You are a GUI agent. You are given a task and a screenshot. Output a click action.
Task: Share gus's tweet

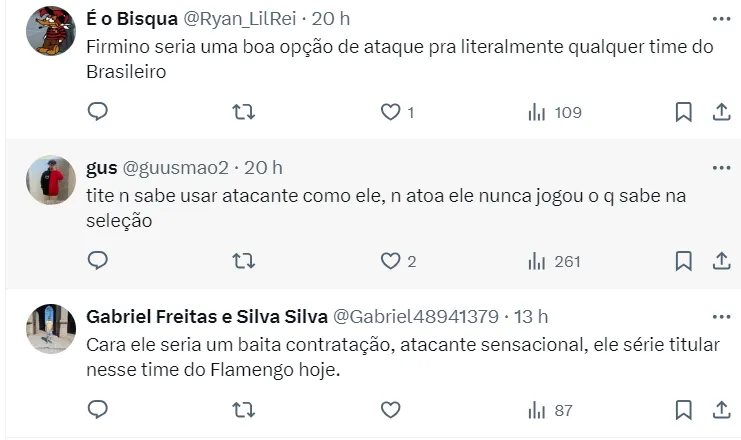(x=720, y=261)
